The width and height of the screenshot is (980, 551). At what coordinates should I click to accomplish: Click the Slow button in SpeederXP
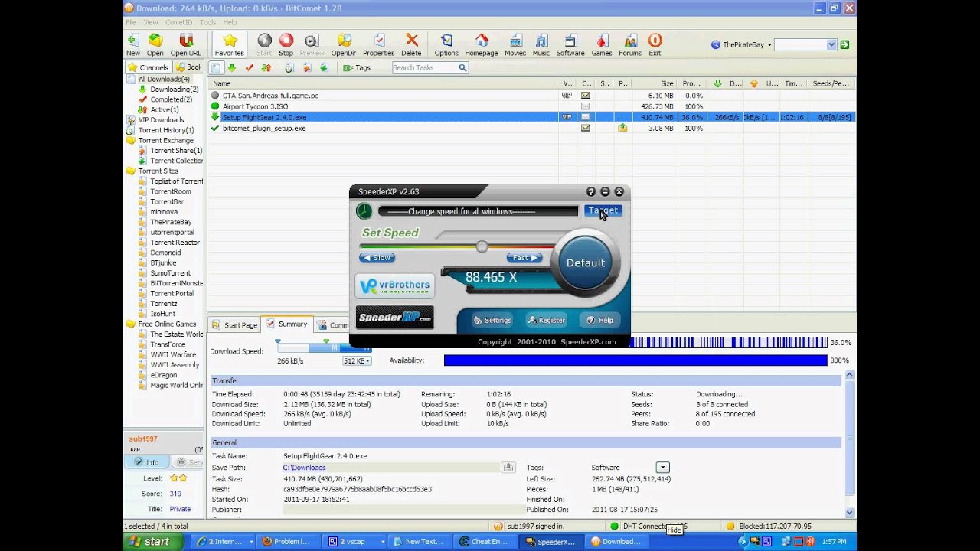377,258
